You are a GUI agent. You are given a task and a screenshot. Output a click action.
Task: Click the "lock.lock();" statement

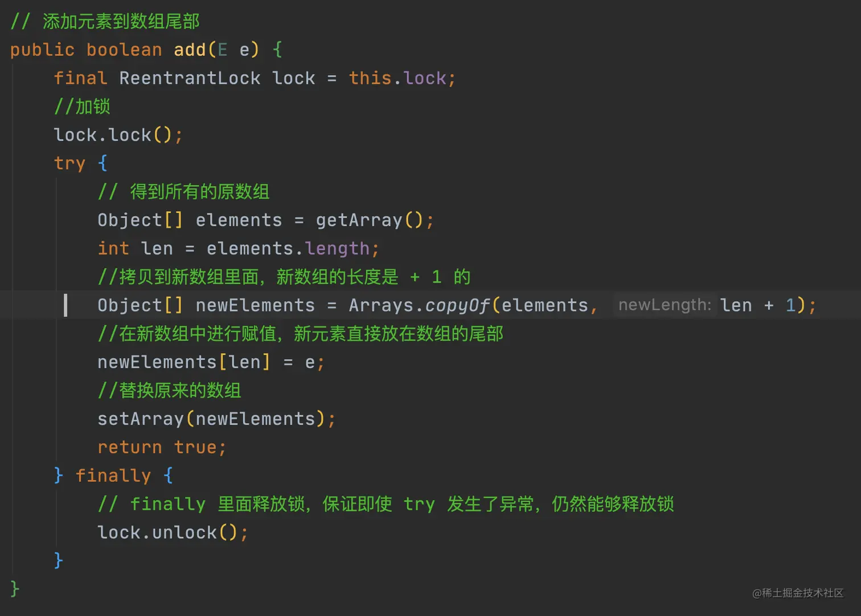tap(118, 135)
